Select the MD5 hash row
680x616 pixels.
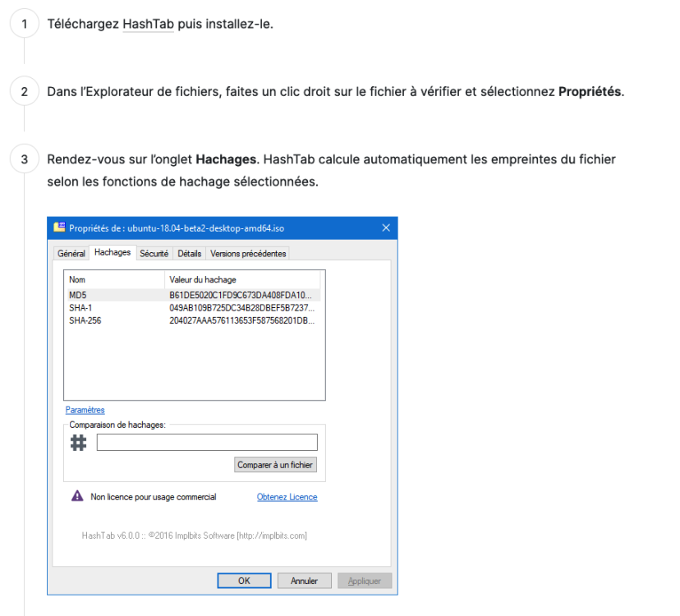click(194, 295)
